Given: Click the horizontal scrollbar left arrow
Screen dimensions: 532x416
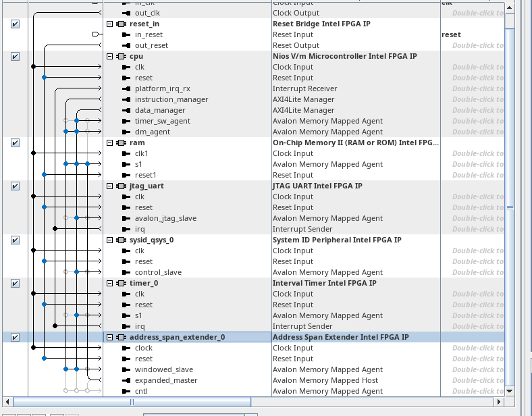Looking at the screenshot, I should pyautogui.click(x=7, y=402).
